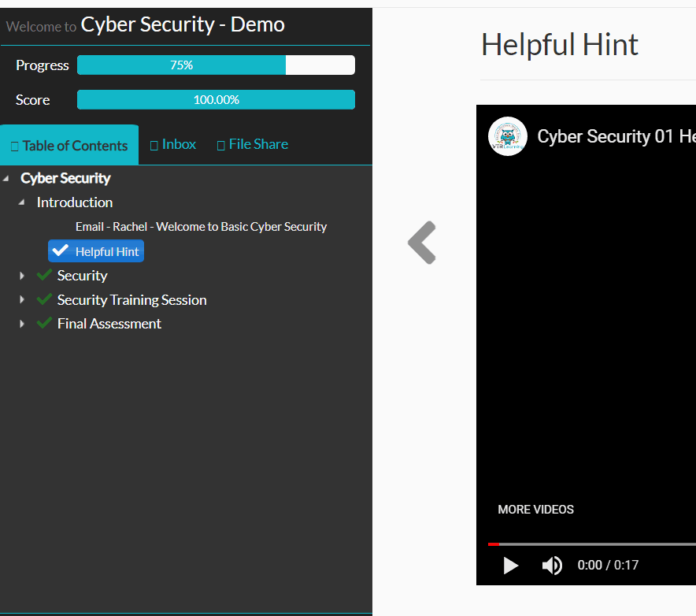Viewport: 696px width, 616px height.
Task: Mute the video volume speaker icon
Action: point(552,566)
